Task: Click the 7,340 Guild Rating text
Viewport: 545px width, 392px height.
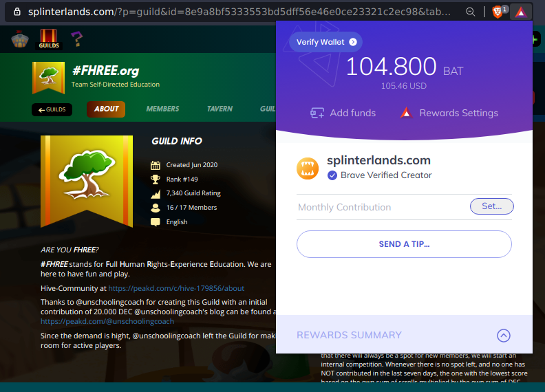Action: click(193, 193)
